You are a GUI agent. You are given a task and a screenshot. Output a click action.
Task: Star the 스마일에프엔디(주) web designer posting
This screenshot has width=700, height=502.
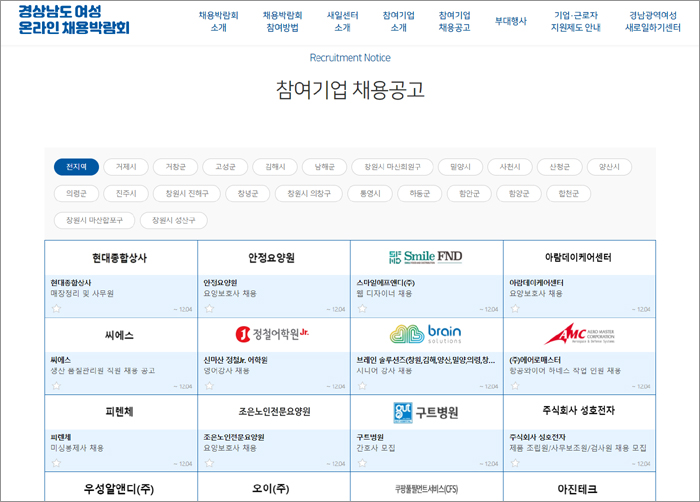(362, 308)
